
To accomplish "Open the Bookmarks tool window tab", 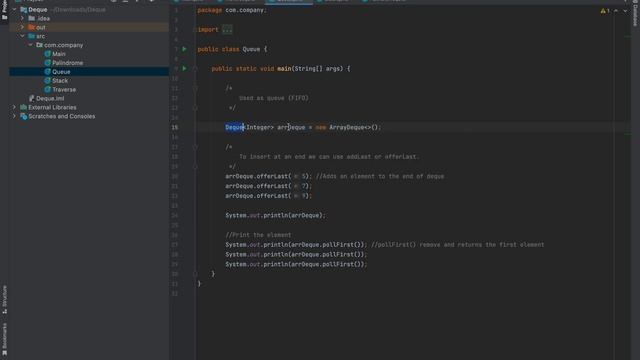I will pyautogui.click(x=4, y=340).
